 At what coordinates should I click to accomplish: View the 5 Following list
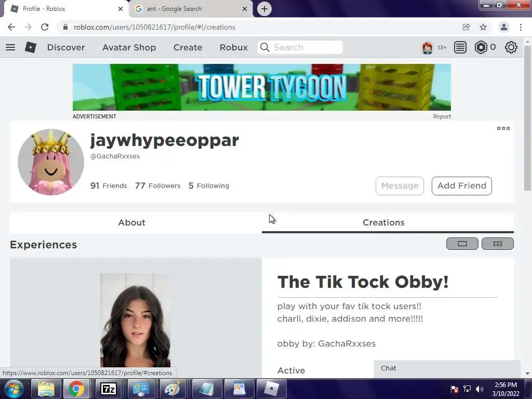209,185
